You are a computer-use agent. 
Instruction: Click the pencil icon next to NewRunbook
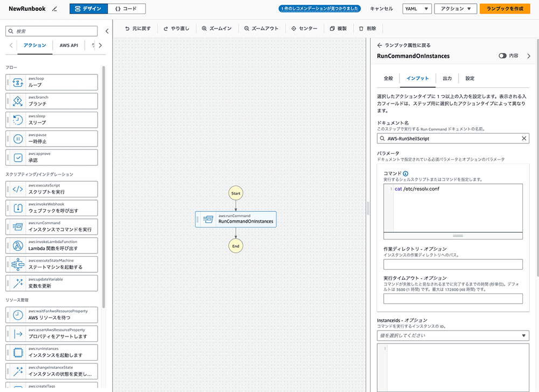pos(54,9)
